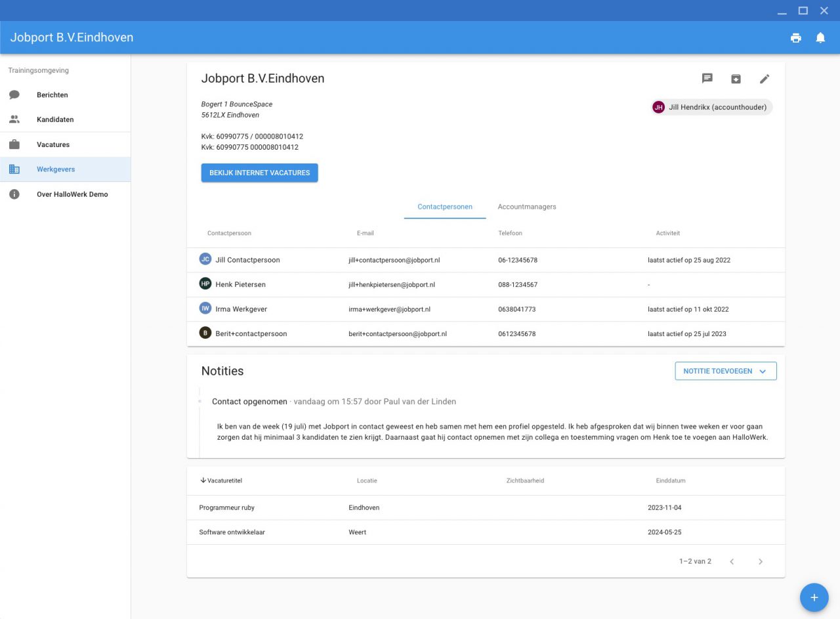Click the info icon for Over HalloWerk Demo

[x=14, y=194]
